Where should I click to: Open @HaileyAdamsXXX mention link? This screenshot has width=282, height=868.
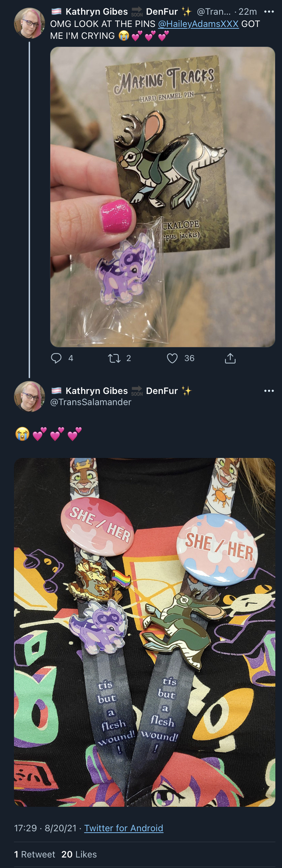pyautogui.click(x=198, y=24)
